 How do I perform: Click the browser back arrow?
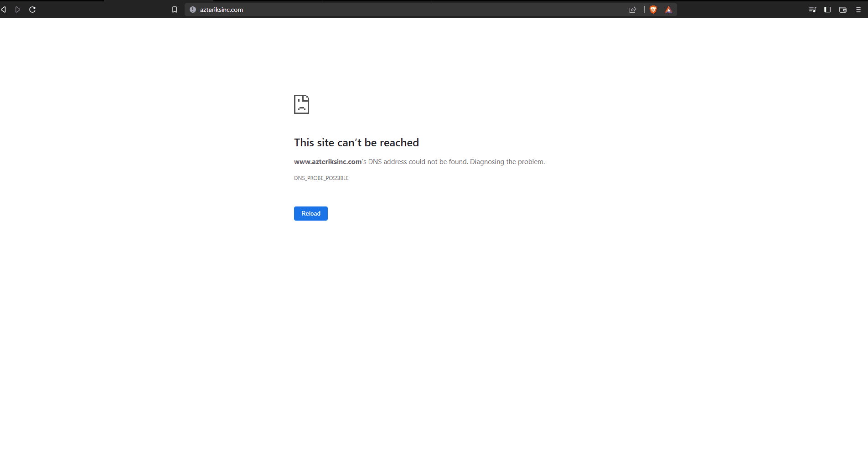pos(3,10)
